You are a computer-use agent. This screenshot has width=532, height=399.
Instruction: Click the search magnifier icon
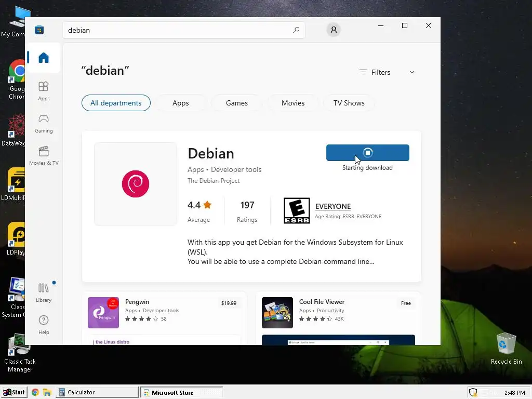pos(296,30)
